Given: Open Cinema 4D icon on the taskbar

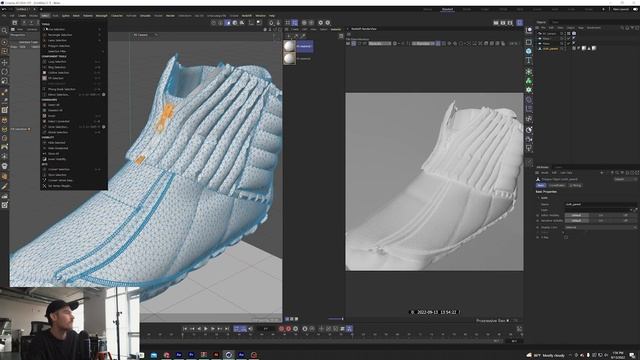Looking at the screenshot, I should click(x=229, y=355).
